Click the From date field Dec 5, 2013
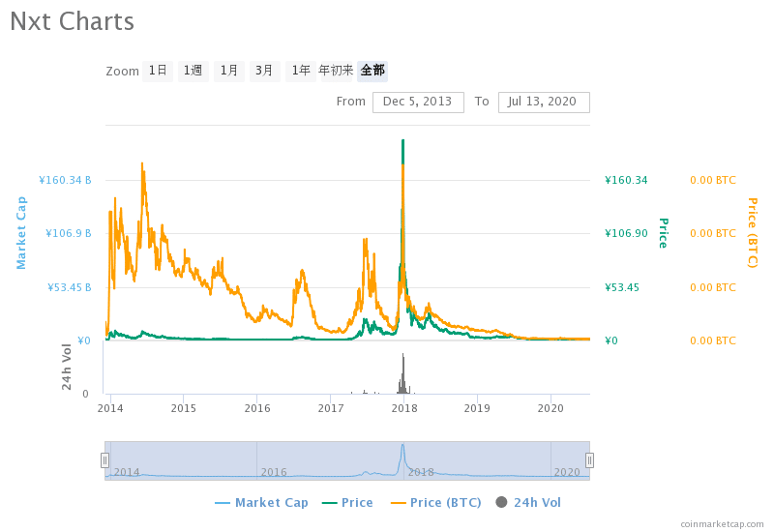This screenshot has height=532, width=774. 418,103
